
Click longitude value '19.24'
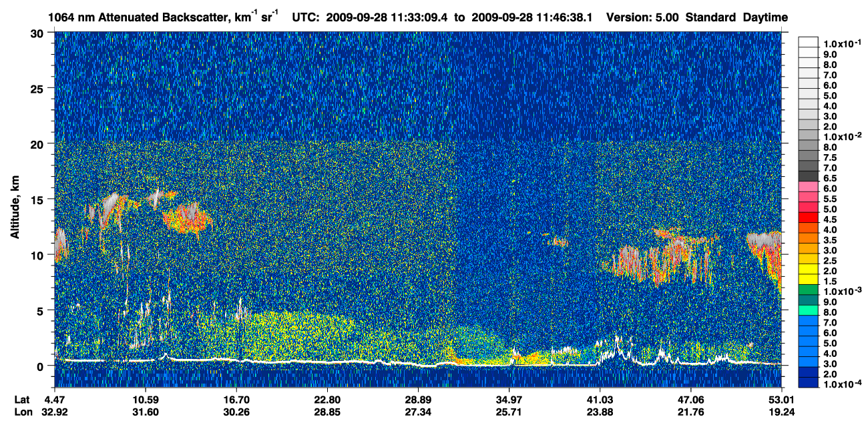point(781,412)
